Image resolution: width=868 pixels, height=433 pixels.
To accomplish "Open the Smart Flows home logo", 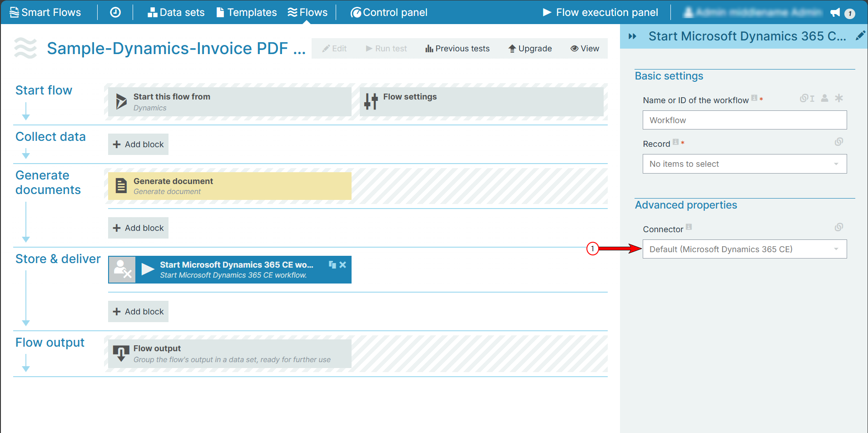I will click(x=45, y=12).
